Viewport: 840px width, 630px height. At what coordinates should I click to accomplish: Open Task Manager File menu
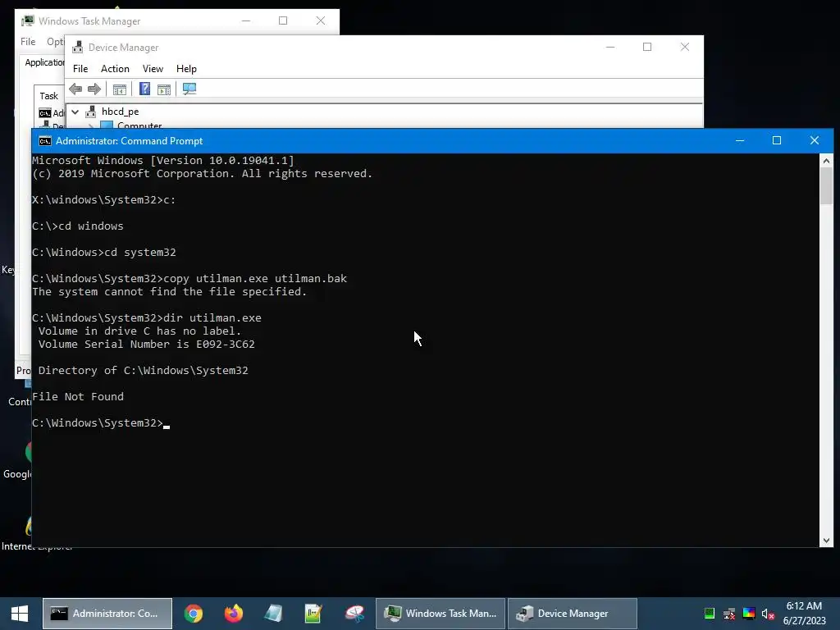point(28,41)
